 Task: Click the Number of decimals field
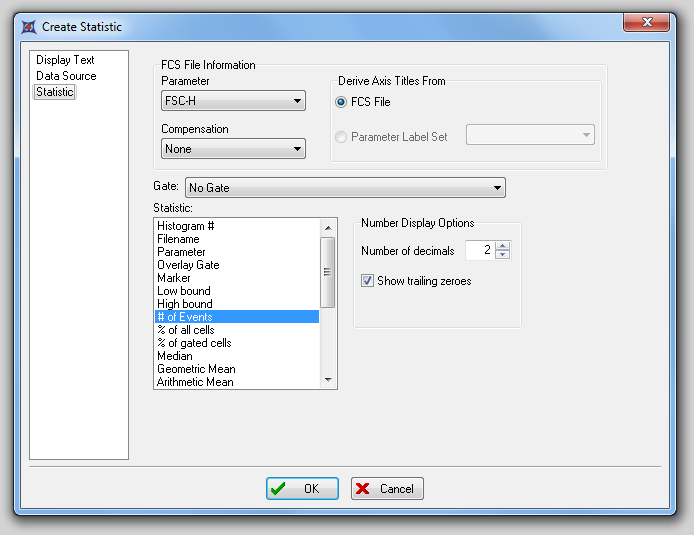pos(480,250)
